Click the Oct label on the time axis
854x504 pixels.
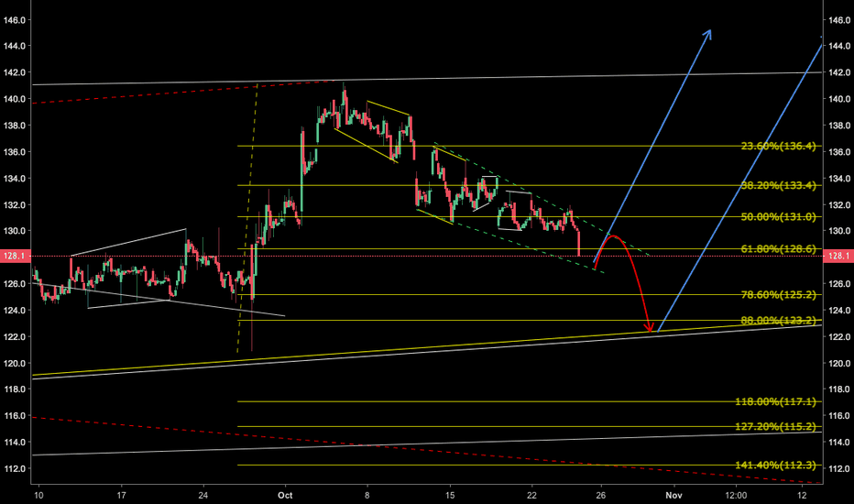tap(285, 495)
